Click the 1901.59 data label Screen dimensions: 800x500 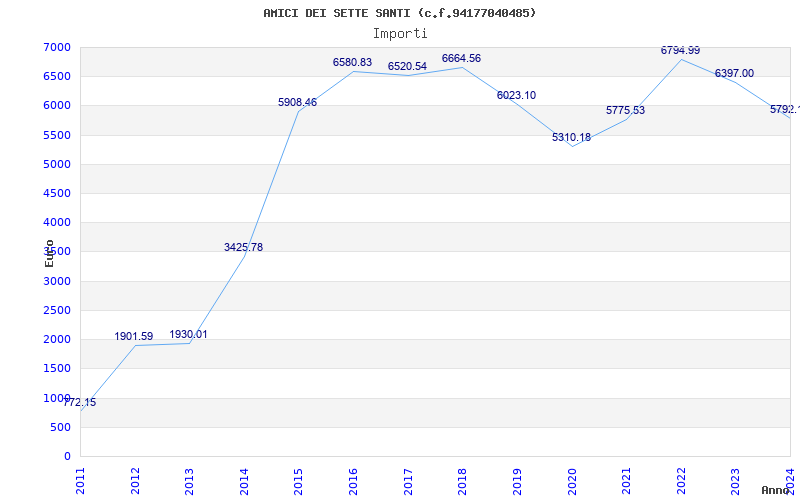tap(134, 337)
